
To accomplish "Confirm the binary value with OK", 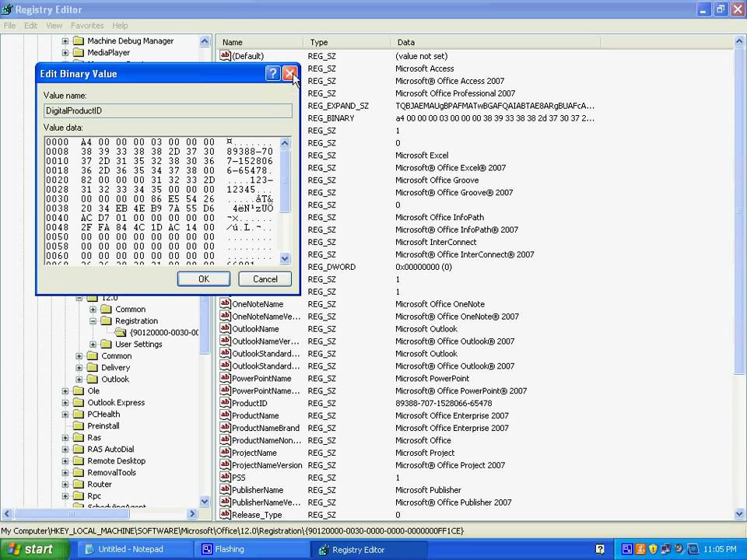I will [203, 279].
